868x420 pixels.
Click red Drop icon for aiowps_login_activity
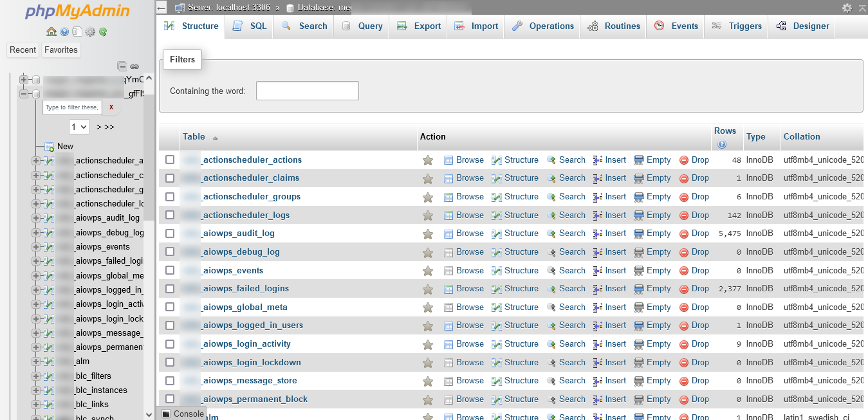point(684,344)
